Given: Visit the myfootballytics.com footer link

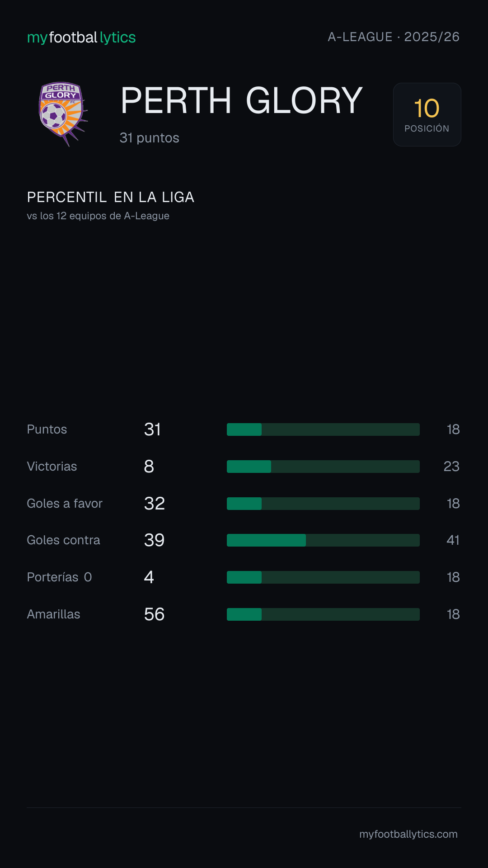Looking at the screenshot, I should (408, 834).
